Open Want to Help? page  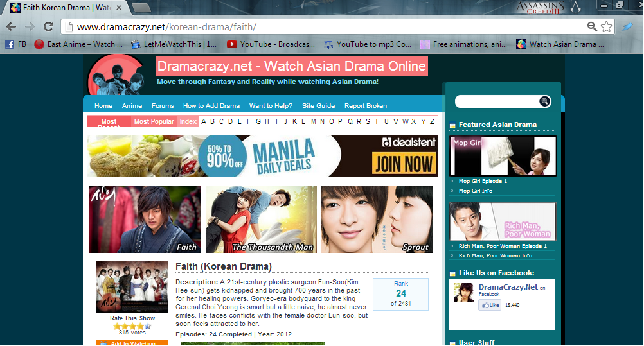click(271, 105)
